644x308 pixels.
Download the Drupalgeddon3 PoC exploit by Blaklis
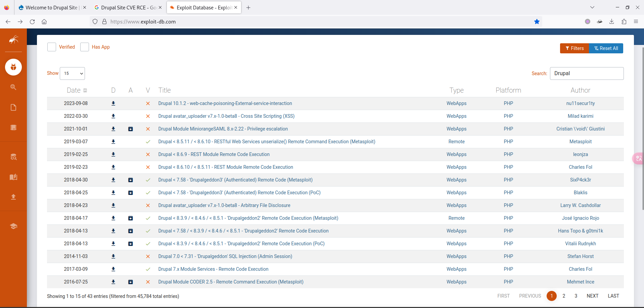pos(113,193)
